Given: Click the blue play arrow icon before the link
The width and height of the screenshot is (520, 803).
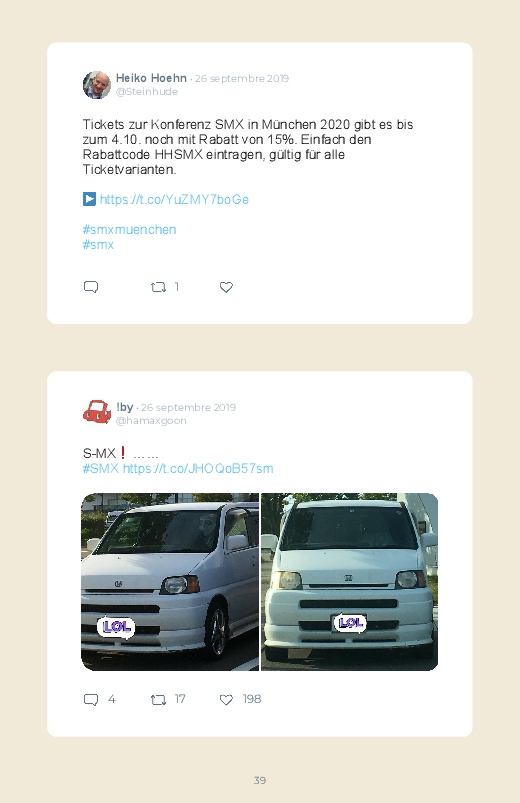Looking at the screenshot, I should coord(89,199).
